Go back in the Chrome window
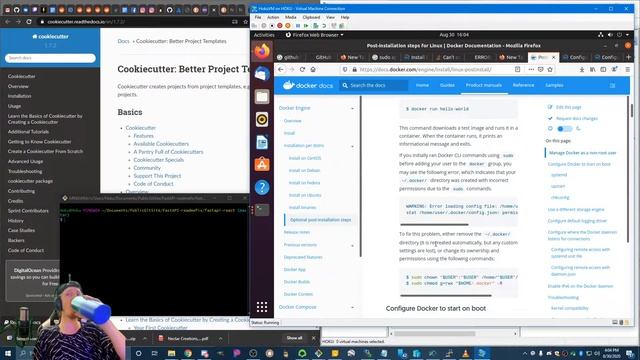This screenshot has height=360, width=640. [8, 22]
